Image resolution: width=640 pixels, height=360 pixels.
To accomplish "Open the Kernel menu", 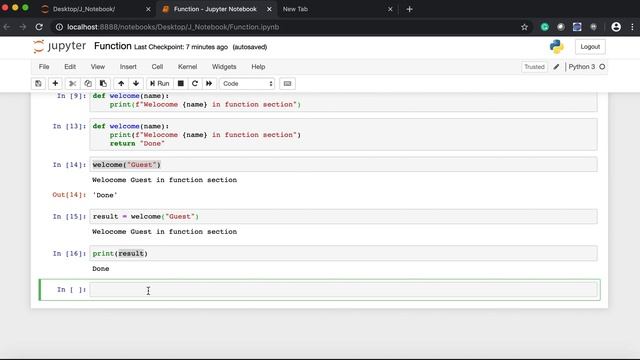I will [187, 67].
